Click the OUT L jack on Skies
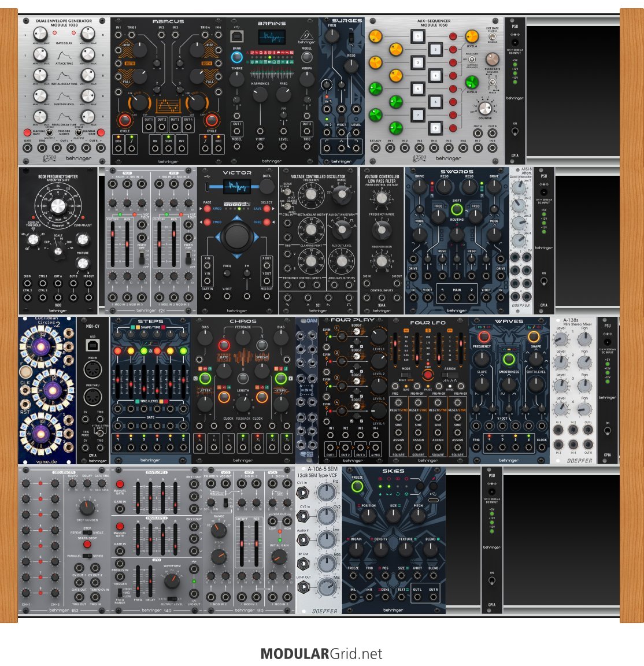644x666 pixels. coord(417,597)
